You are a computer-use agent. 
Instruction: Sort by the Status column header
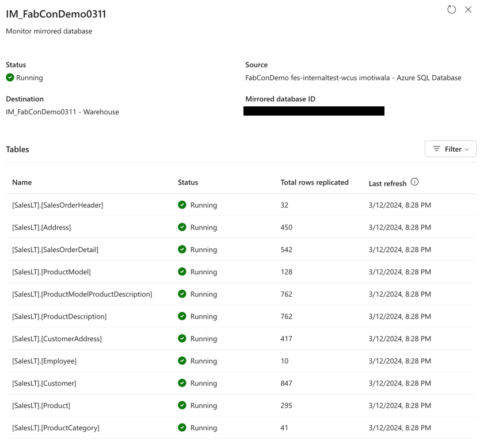[188, 182]
